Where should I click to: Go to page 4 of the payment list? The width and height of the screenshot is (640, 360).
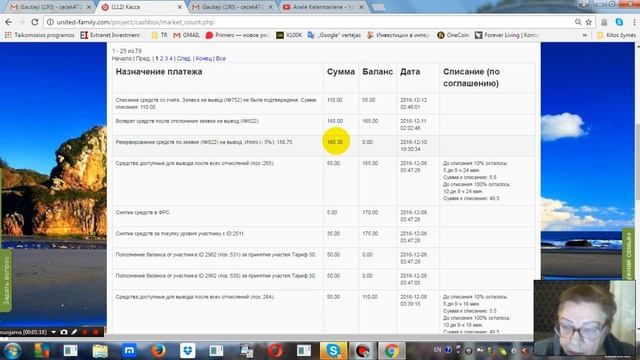[x=171, y=59]
